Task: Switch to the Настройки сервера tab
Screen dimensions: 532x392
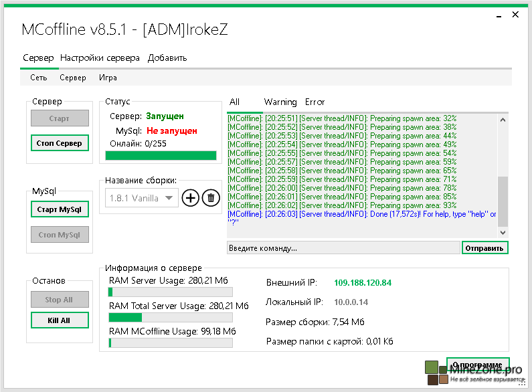Action: tap(100, 58)
